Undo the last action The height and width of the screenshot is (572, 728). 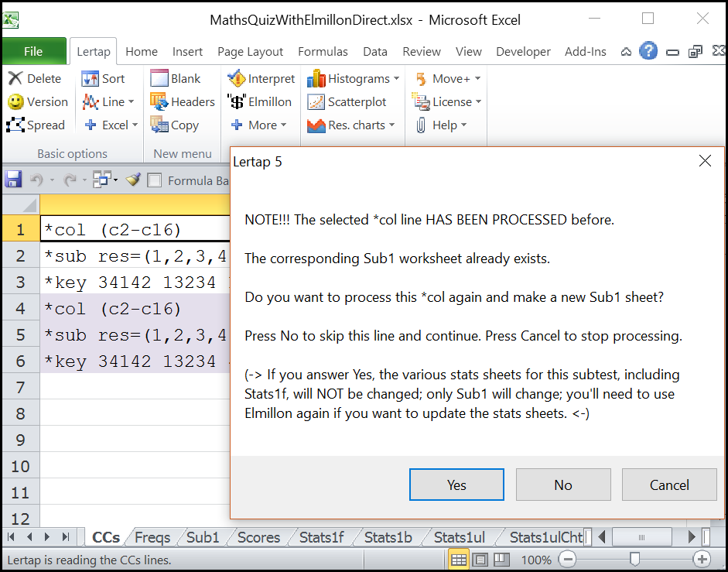[x=36, y=180]
